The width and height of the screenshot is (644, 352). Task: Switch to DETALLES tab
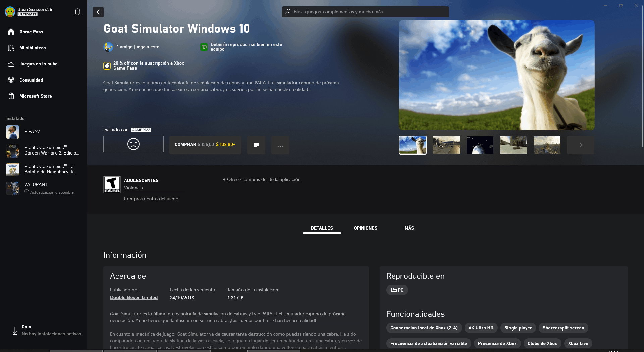[x=322, y=228]
